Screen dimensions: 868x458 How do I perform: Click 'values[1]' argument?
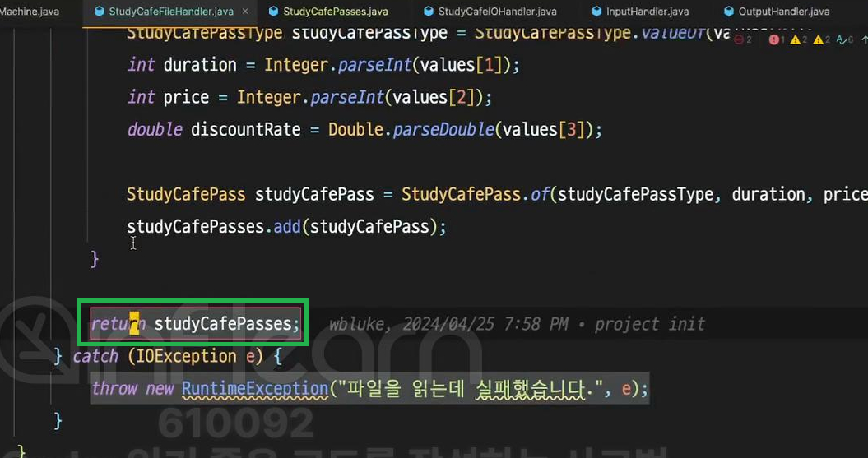(462, 65)
